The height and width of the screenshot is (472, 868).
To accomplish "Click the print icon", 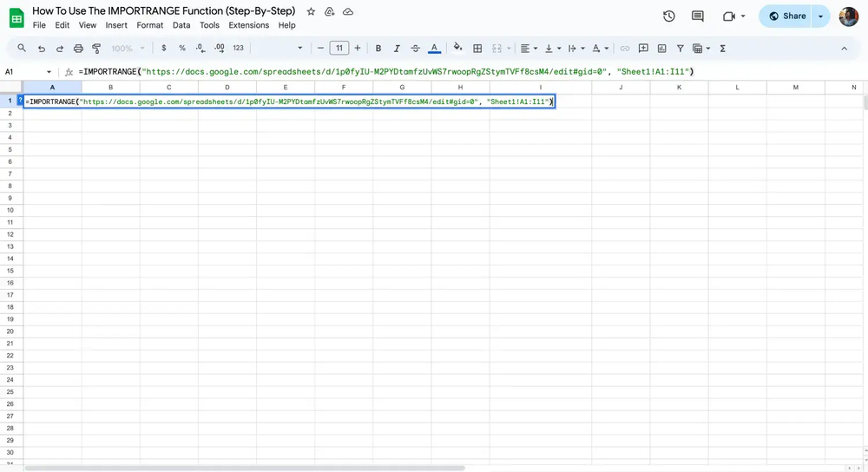I will [78, 49].
